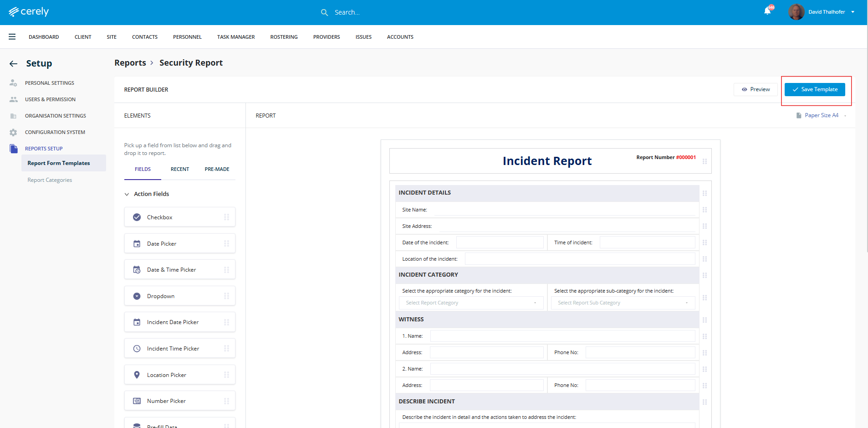
Task: Click the Save Template button
Action: point(815,89)
